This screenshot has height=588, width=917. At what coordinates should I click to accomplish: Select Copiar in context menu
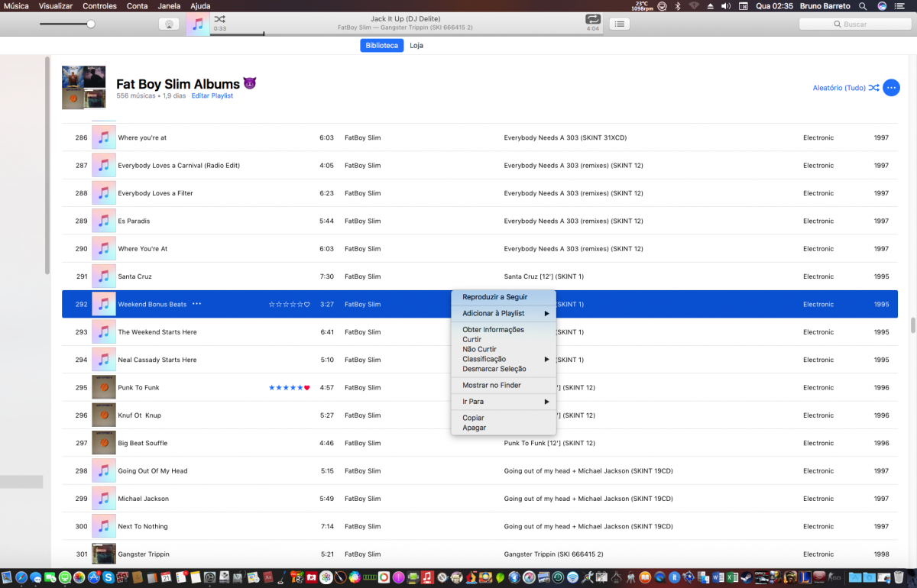(504, 418)
